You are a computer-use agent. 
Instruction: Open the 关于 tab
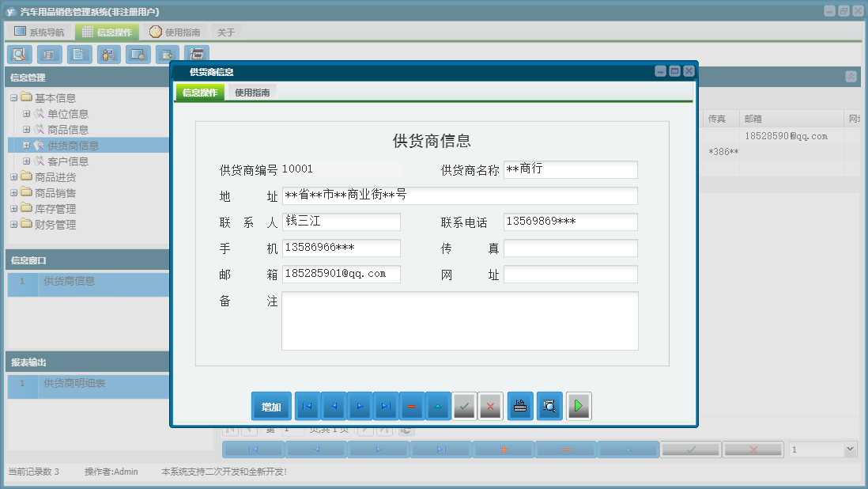click(226, 32)
